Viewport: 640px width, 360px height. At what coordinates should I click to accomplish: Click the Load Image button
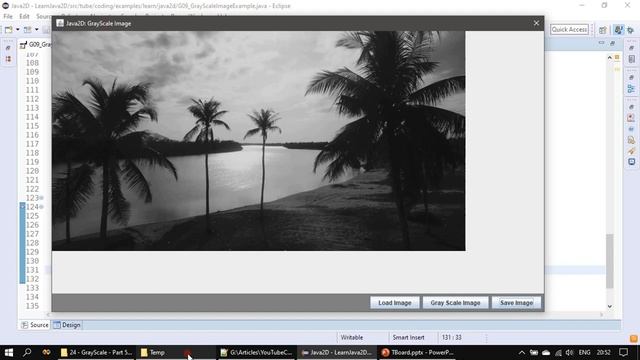[394, 303]
